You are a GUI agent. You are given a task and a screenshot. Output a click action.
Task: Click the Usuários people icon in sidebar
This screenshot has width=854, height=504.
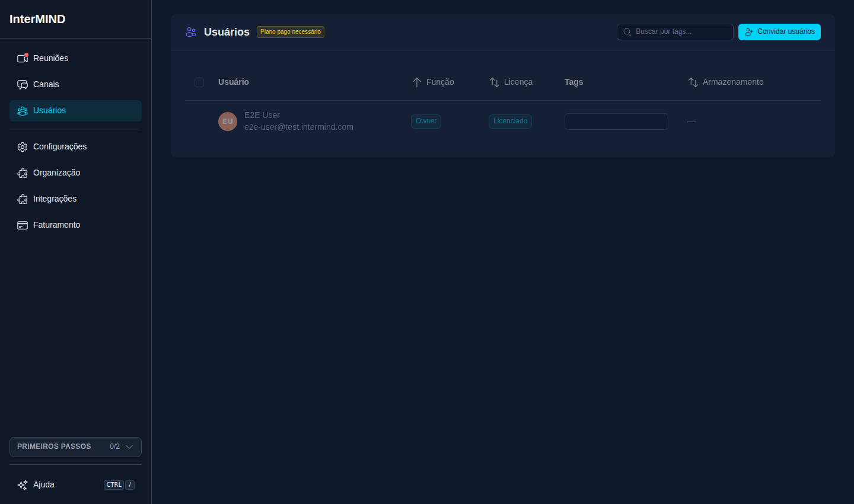click(x=23, y=111)
